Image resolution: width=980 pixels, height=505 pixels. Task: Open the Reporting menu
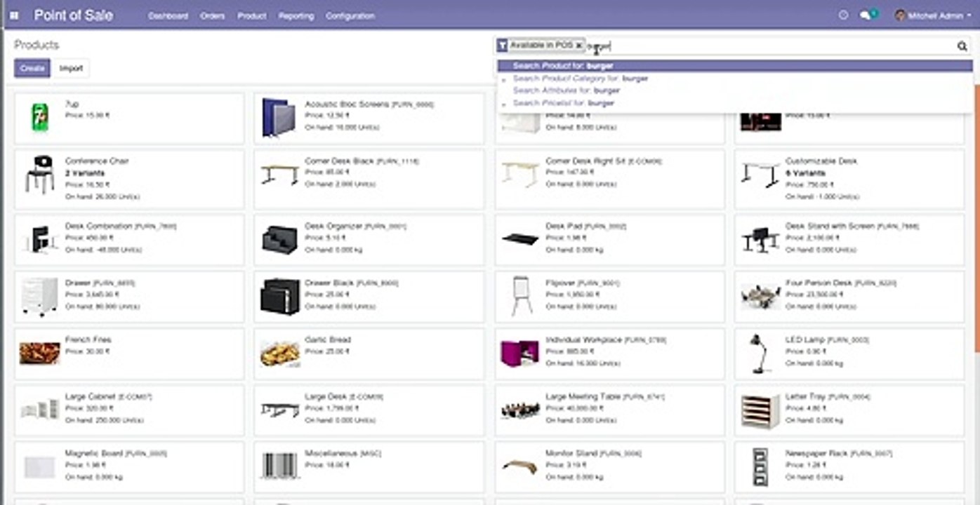[x=296, y=15]
